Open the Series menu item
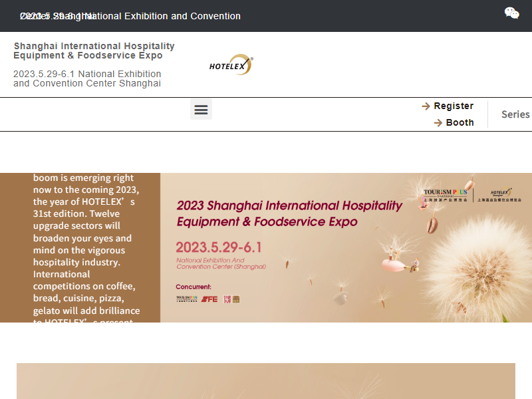This screenshot has width=532, height=399. pyautogui.click(x=516, y=114)
